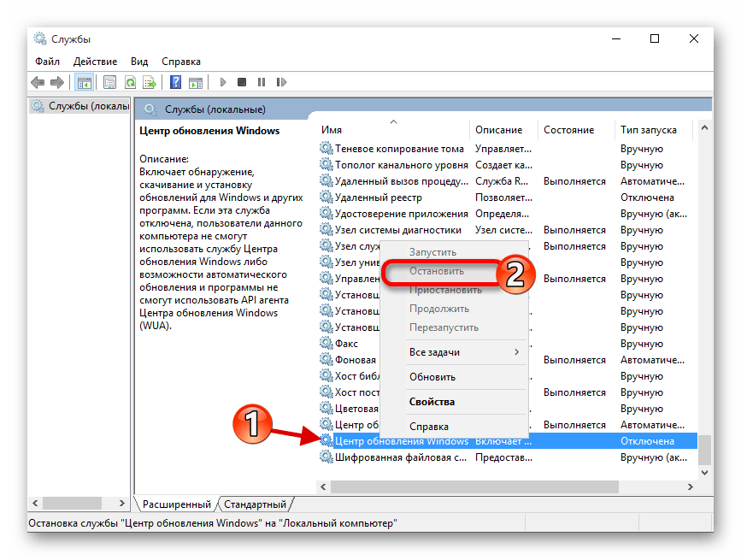Click the Export list toolbar icon
This screenshot has width=741, height=560.
pyautogui.click(x=149, y=82)
